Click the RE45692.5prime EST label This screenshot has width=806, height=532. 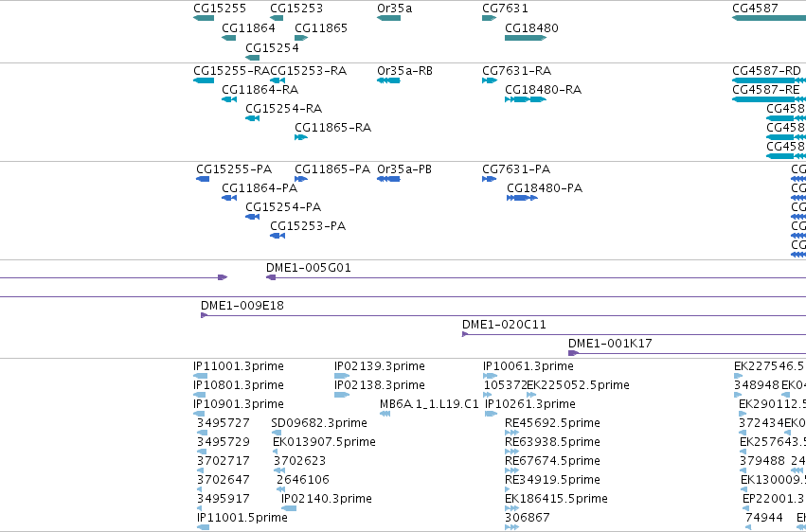[552, 423]
